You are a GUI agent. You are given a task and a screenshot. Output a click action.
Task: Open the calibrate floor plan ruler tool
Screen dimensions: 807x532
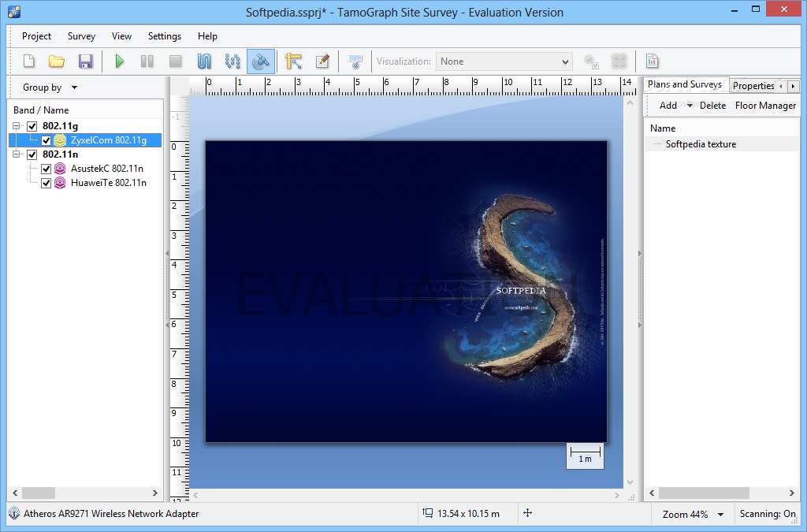[x=293, y=61]
